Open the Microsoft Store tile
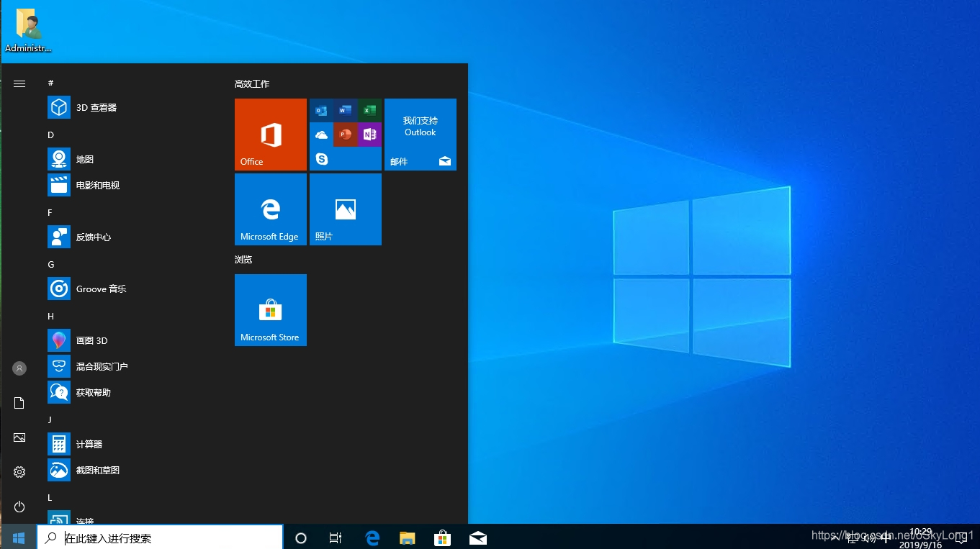Image resolution: width=980 pixels, height=549 pixels. click(x=271, y=310)
